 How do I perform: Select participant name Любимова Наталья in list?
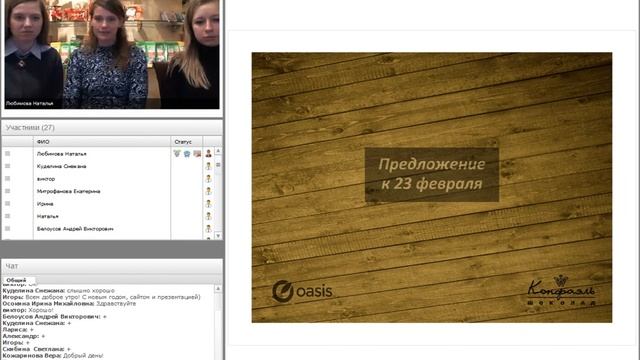[x=62, y=154]
